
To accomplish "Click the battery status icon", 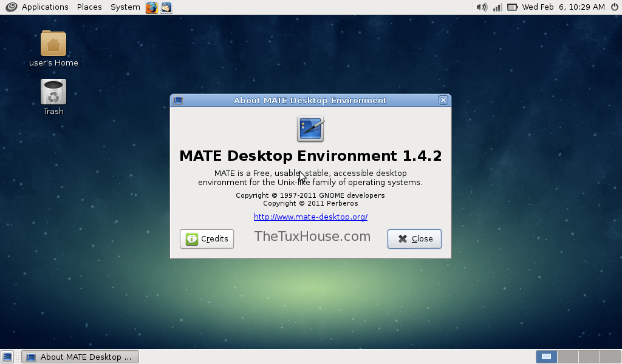I will point(513,7).
